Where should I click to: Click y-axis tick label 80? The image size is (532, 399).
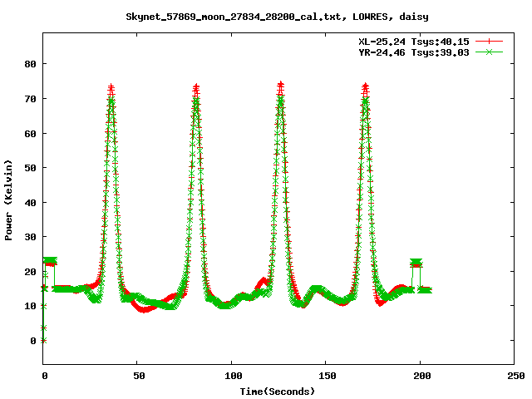[x=30, y=64]
